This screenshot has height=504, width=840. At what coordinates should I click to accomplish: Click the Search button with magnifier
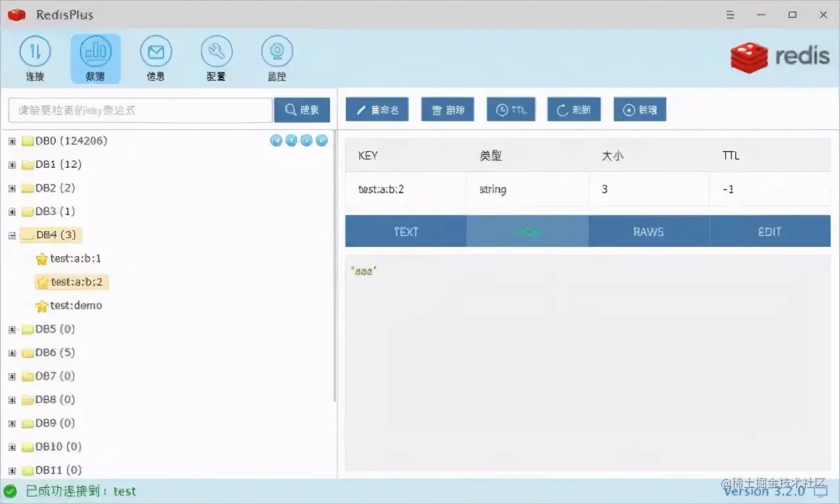tap(302, 110)
